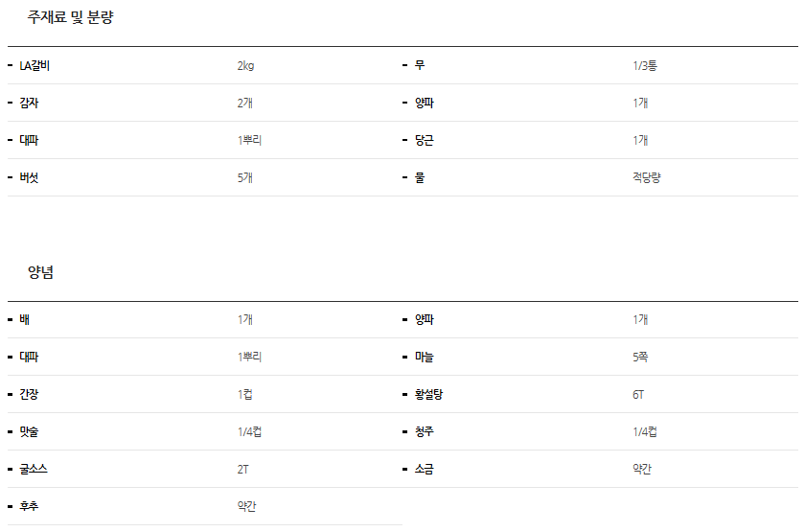
Task: Click the 양념 section heading
Action: 40,272
